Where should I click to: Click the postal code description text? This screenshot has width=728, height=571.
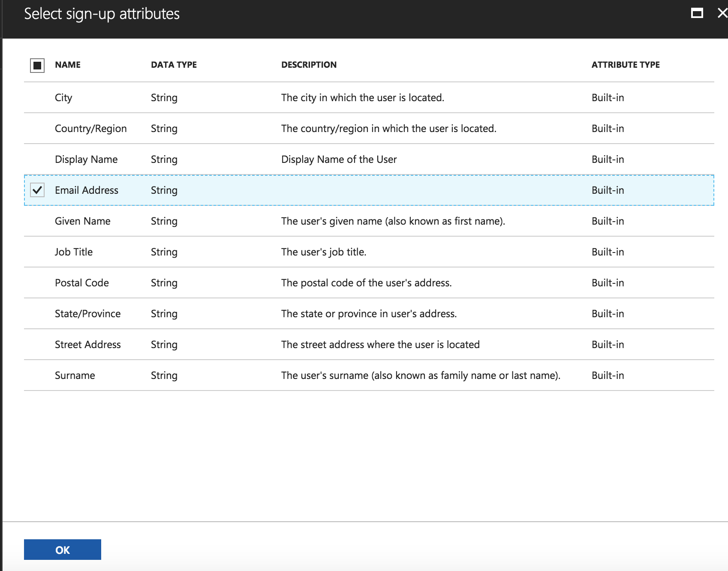[x=367, y=283]
